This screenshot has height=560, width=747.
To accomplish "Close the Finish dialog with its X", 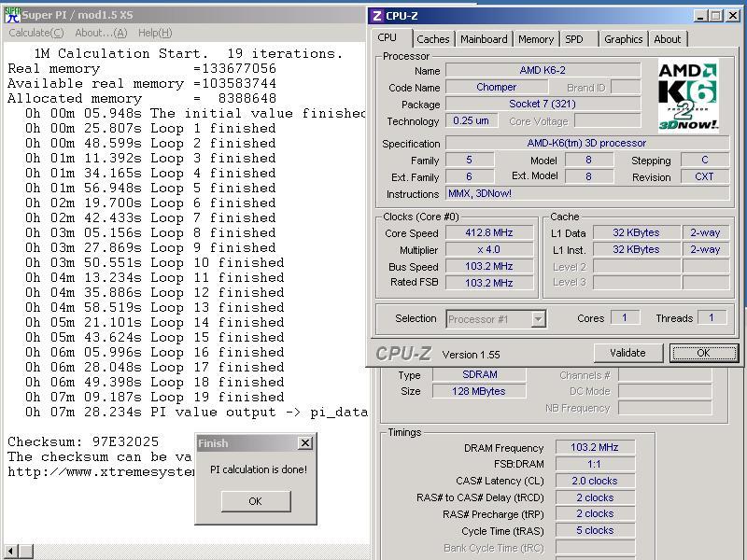I will [305, 443].
